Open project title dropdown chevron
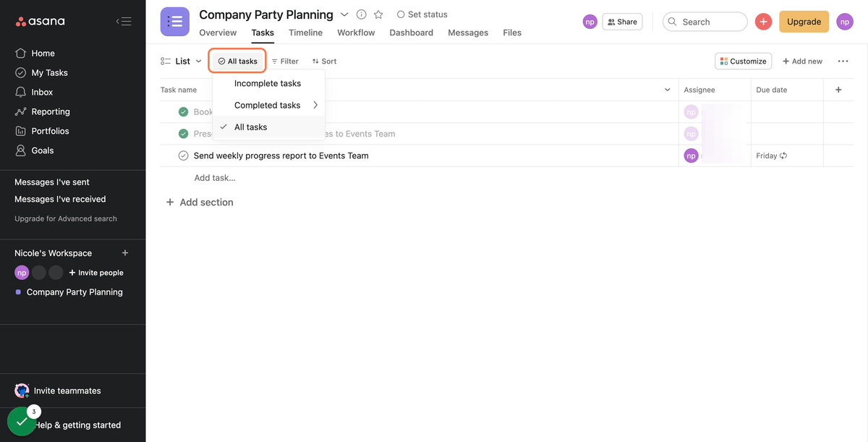Viewport: 868px width, 442px height. click(344, 14)
